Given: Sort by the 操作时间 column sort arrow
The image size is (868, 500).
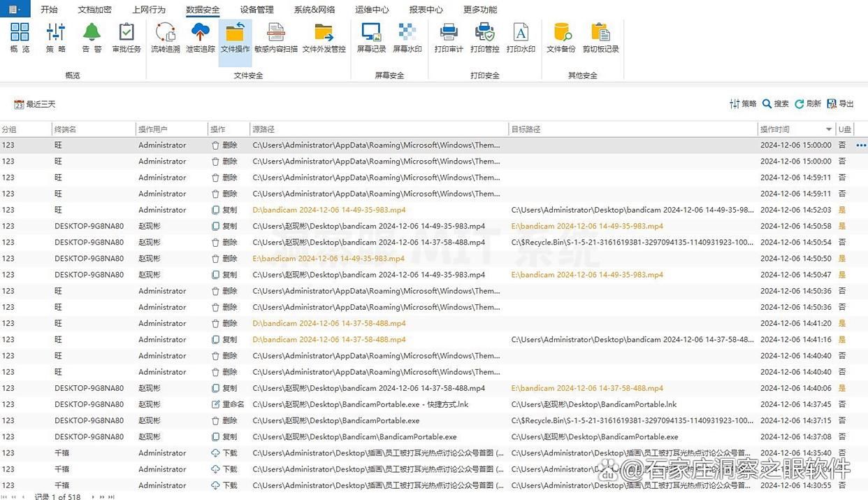Looking at the screenshot, I should (x=829, y=129).
